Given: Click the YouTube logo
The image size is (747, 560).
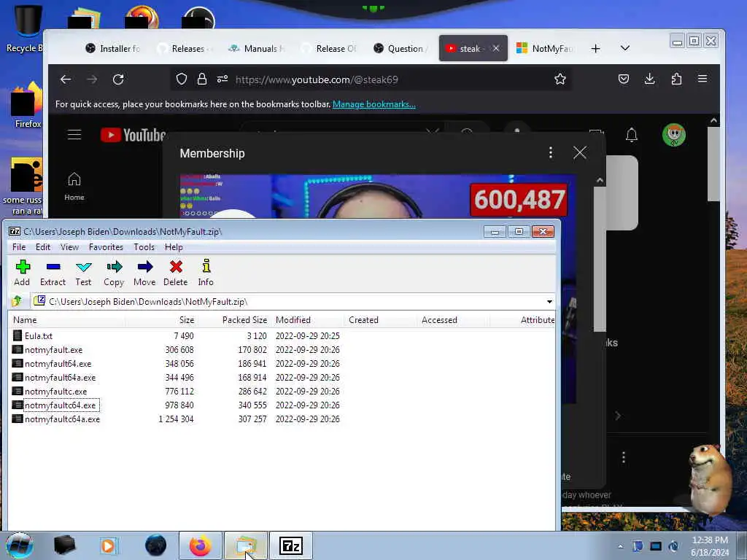Looking at the screenshot, I should coord(133,135).
